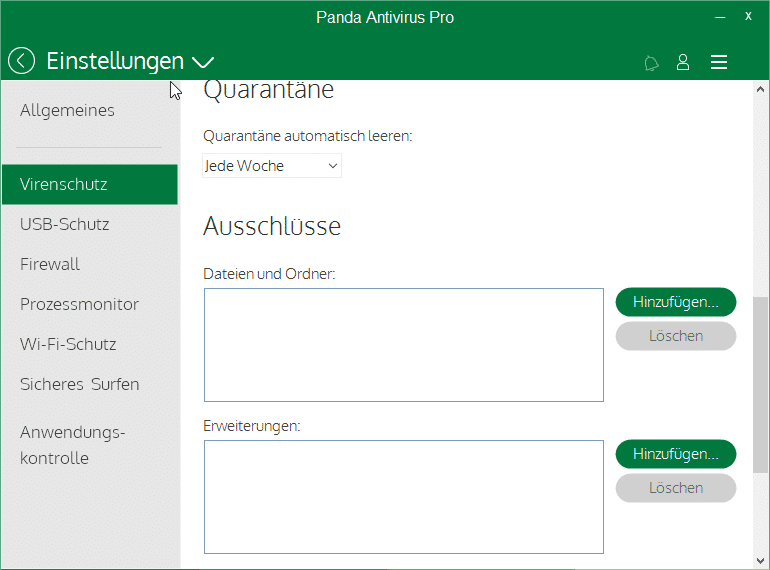The width and height of the screenshot is (770, 570).
Task: Open Anwendungskontrolle settings
Action: pos(70,445)
